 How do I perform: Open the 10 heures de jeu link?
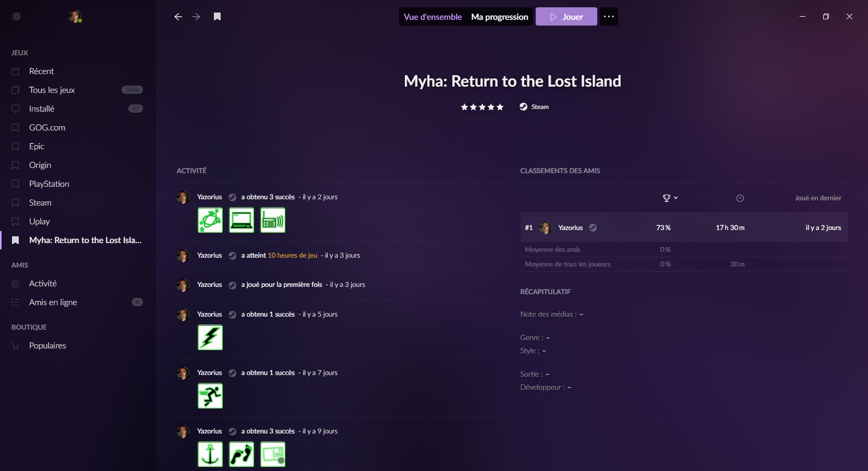click(x=292, y=256)
